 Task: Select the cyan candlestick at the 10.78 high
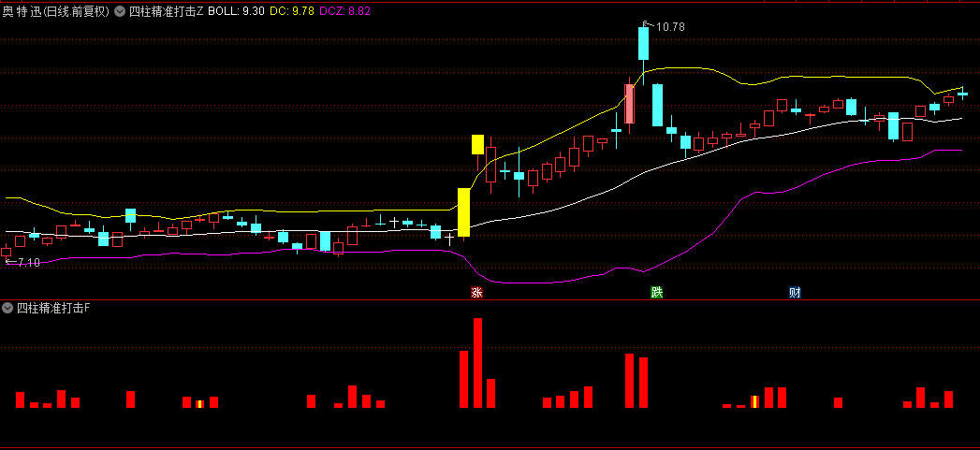point(643,44)
